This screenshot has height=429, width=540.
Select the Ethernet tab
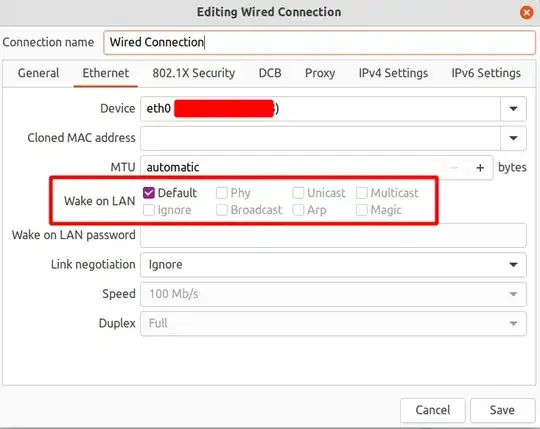point(106,73)
